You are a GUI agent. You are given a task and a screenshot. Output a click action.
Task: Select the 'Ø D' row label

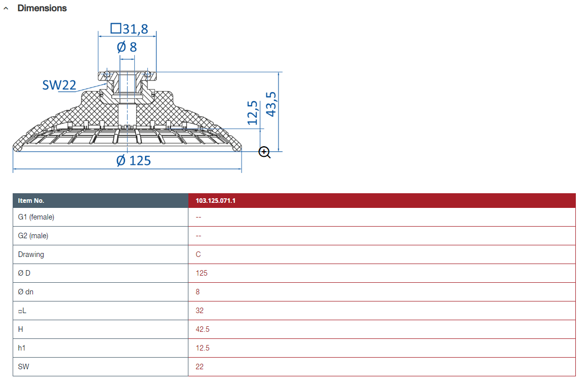point(24,273)
